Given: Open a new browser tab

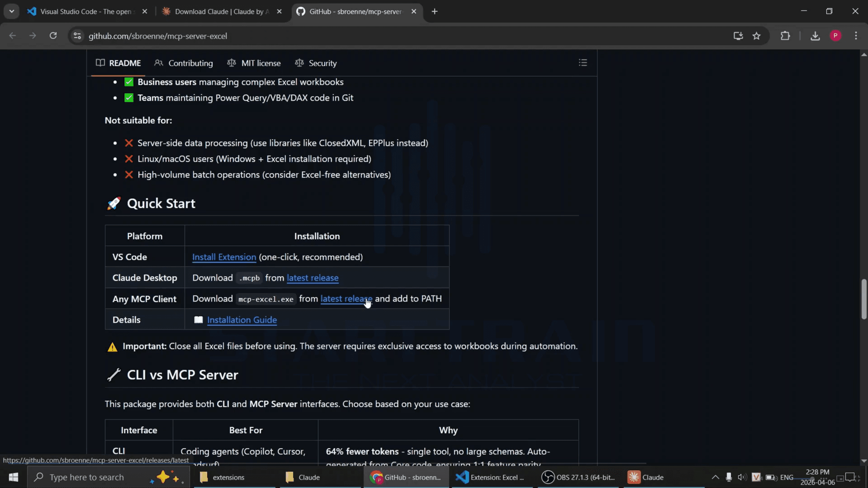Looking at the screenshot, I should (435, 11).
